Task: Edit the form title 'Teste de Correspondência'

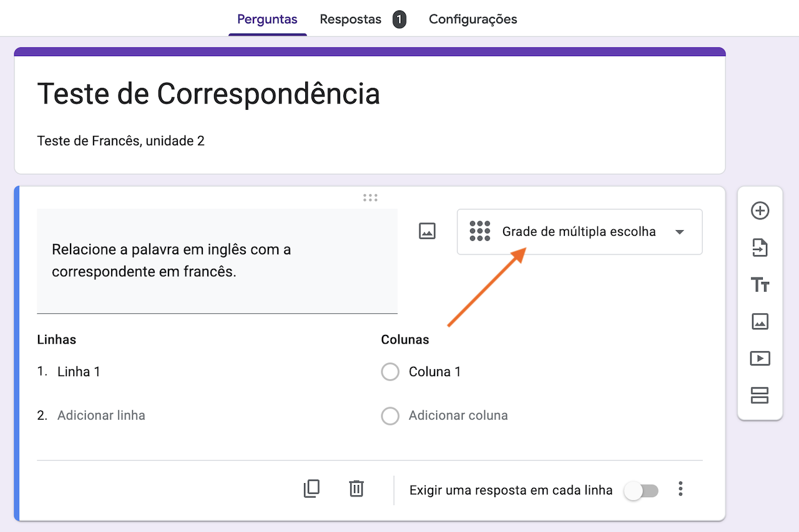Action: coord(208,94)
